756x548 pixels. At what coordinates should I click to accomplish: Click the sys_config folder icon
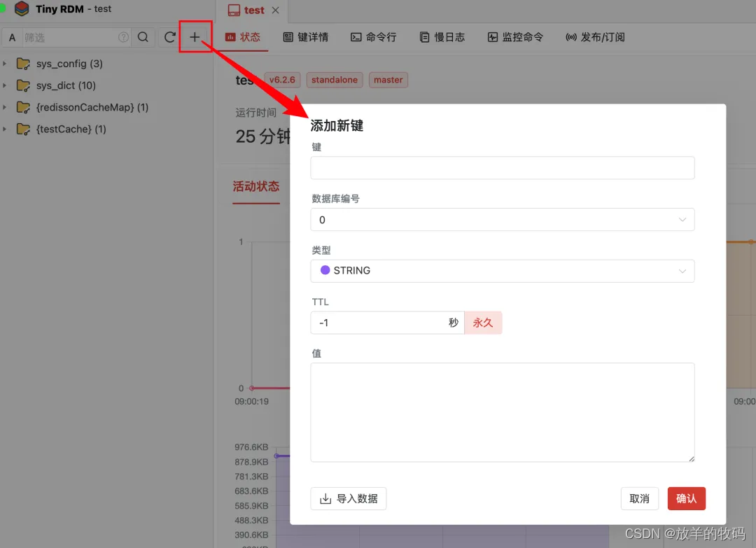point(23,64)
